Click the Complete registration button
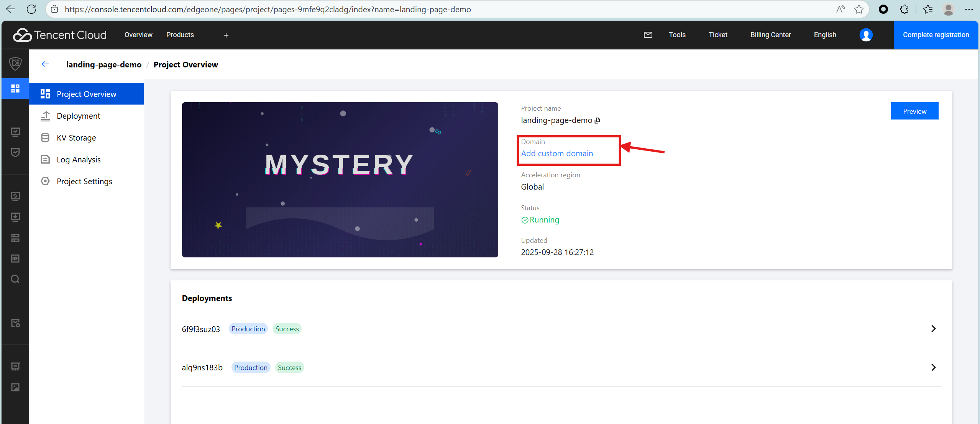Image resolution: width=980 pixels, height=424 pixels. 936,35
